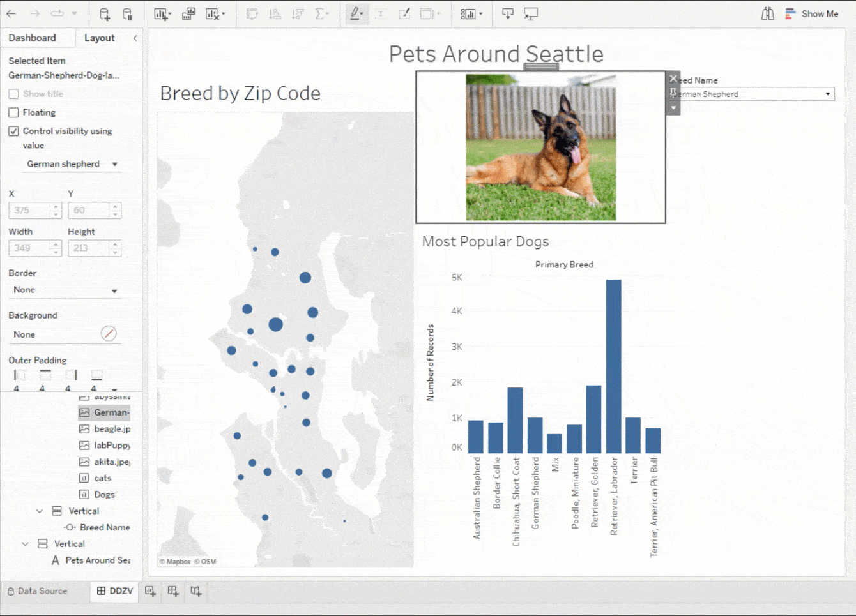
Task: Click the New Story icon in bottom bar
Action: [x=196, y=592]
